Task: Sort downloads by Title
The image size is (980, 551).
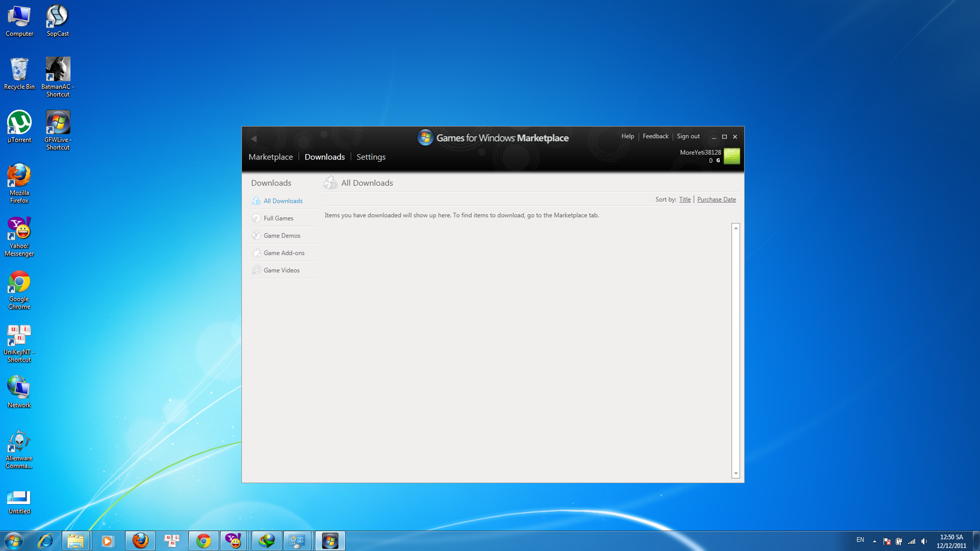Action: click(685, 200)
